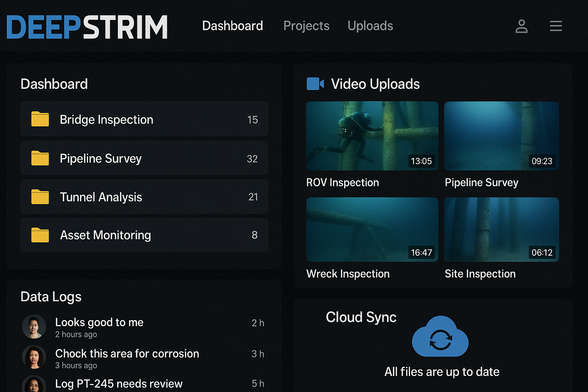Open the 'Log PT-245 needs review' entry
Image resolution: width=588 pixels, height=392 pixels.
[x=119, y=384]
